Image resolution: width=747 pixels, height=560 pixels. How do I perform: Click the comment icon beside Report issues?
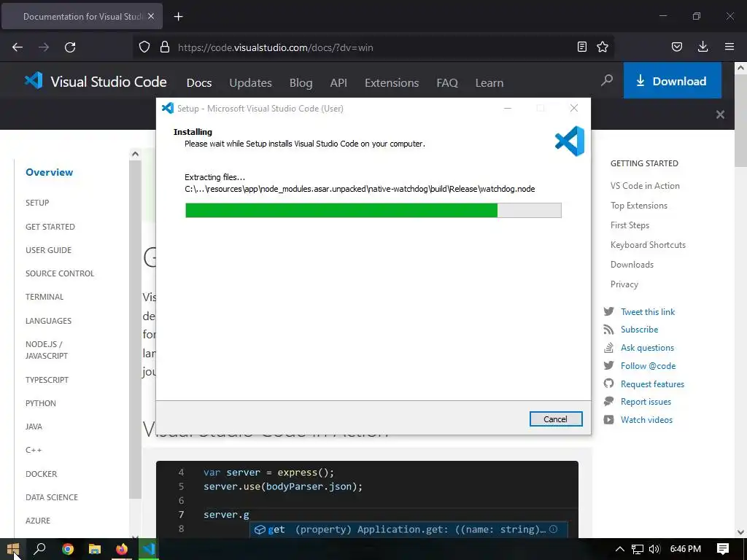[608, 402]
